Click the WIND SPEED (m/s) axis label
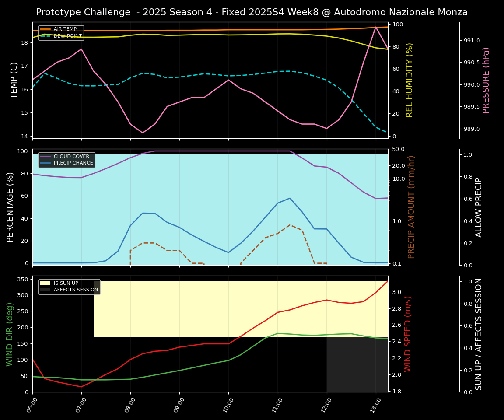The image size is (504, 420). [408, 334]
